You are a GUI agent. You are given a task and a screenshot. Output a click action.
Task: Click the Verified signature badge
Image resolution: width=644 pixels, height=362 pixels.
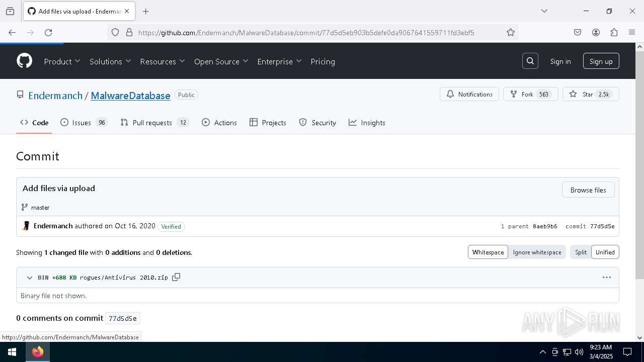[171, 226]
